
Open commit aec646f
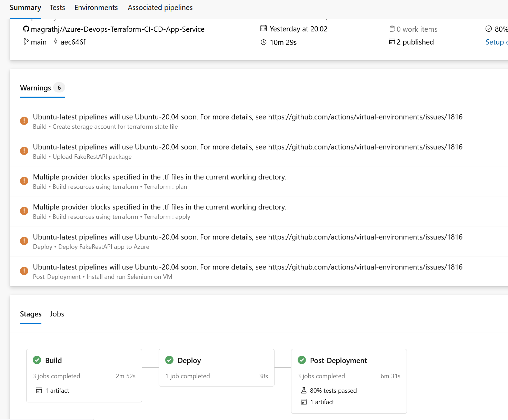coord(73,42)
